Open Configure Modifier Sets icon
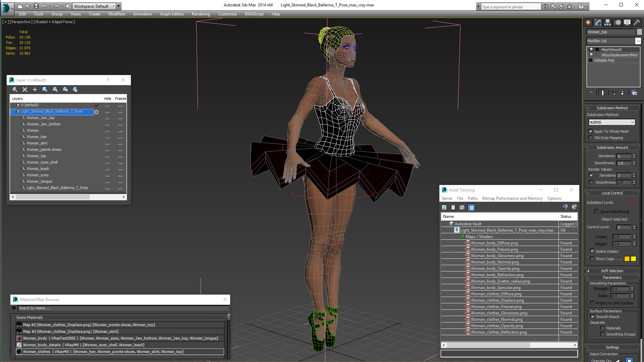Viewport: 644px width, 362px height. coord(634,93)
